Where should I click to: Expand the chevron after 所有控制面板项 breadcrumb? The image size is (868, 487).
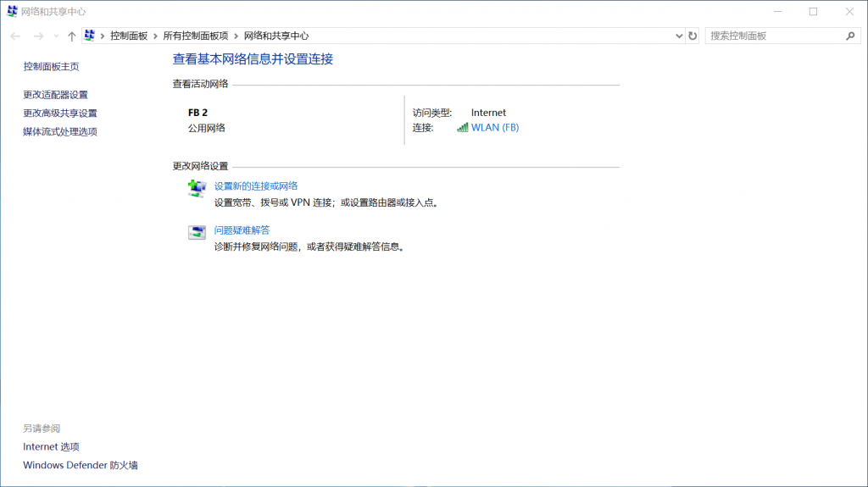tap(236, 36)
